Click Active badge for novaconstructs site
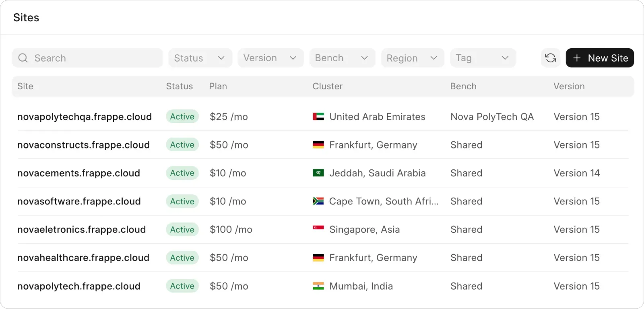The height and width of the screenshot is (309, 644). [182, 145]
